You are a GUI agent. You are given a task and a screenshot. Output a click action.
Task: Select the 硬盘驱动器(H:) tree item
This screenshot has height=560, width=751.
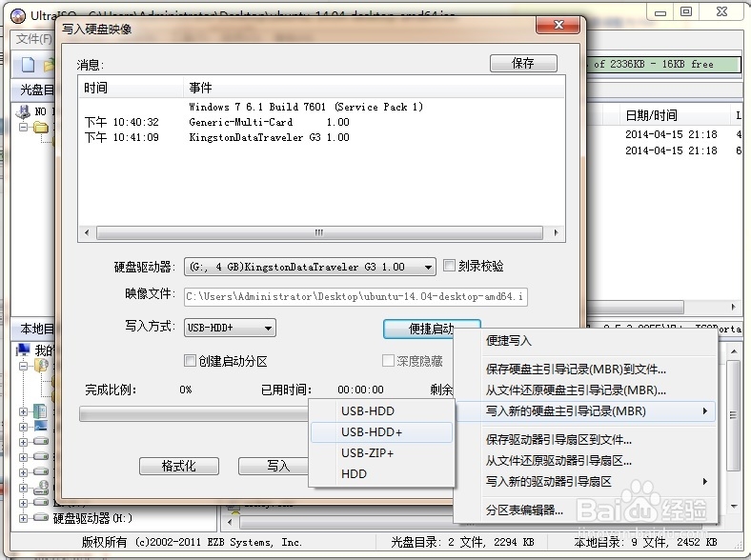(92, 518)
